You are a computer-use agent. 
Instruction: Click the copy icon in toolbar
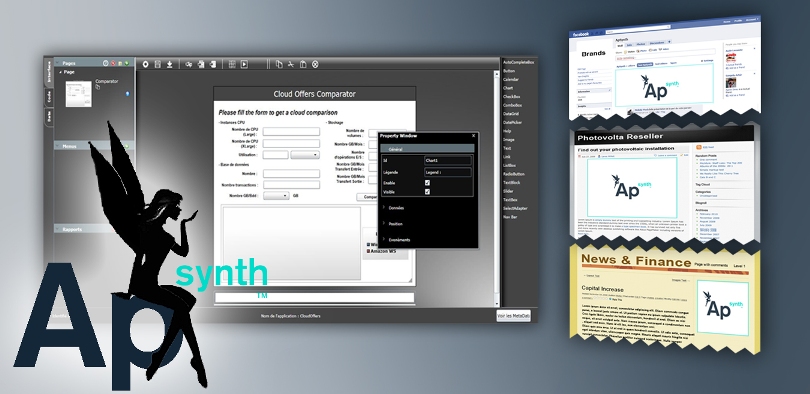tap(279, 64)
